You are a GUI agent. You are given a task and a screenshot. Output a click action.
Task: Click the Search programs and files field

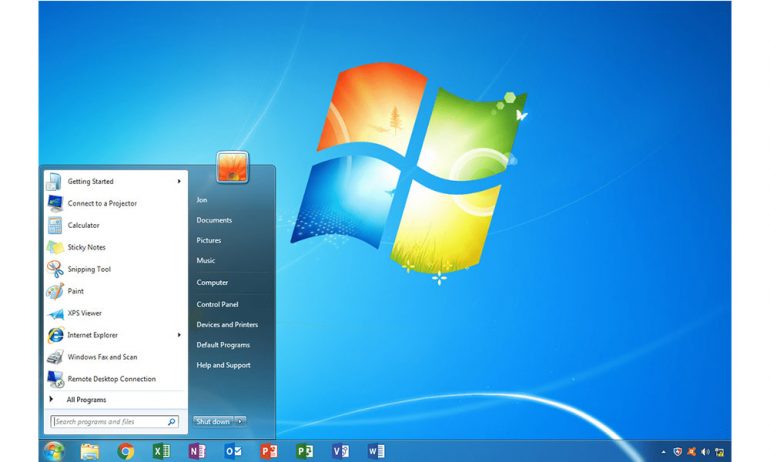[114, 422]
